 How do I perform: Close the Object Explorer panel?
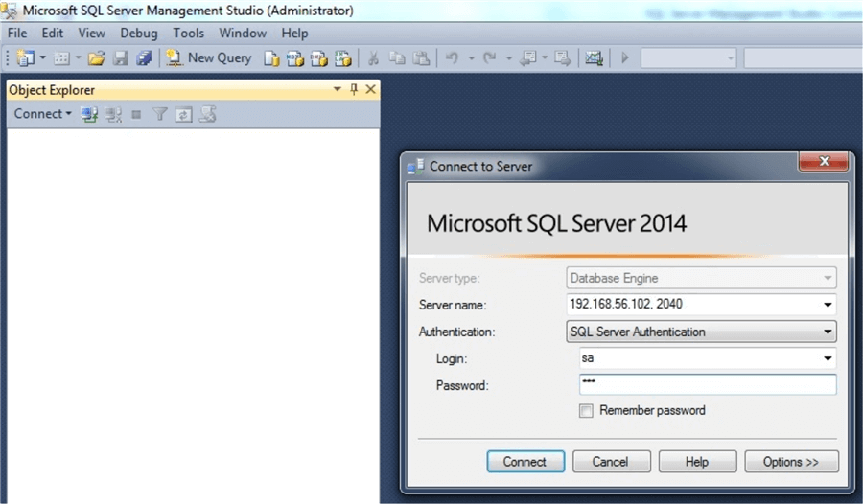click(x=371, y=89)
